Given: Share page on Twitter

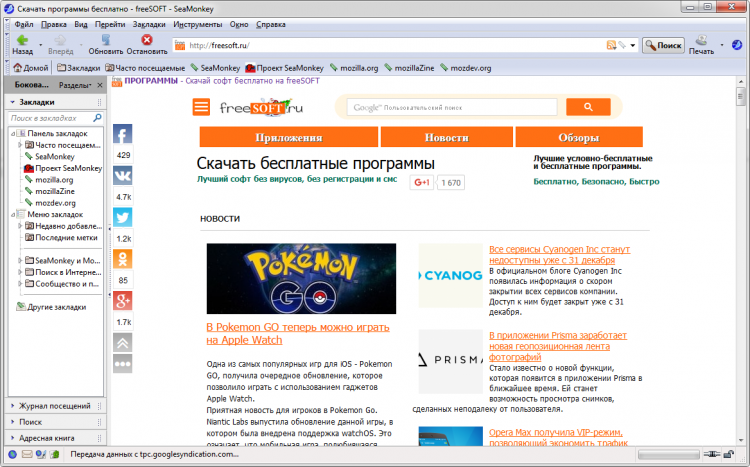Looking at the screenshot, I should (122, 217).
